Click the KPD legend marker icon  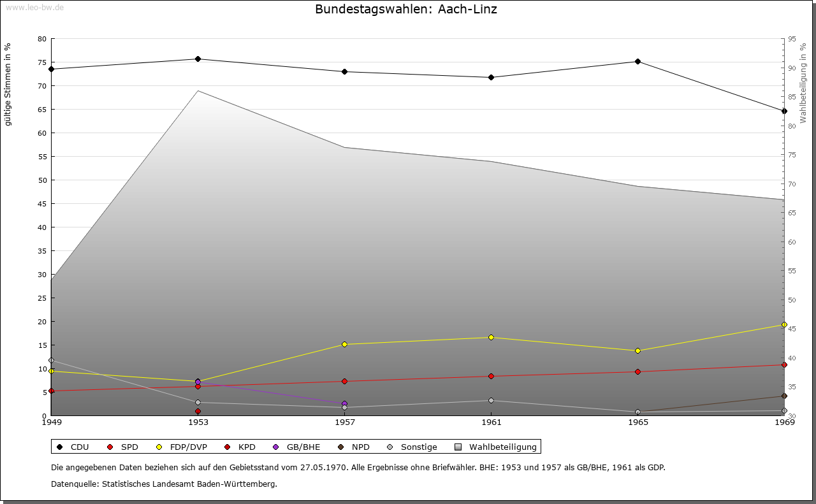pyautogui.click(x=228, y=447)
